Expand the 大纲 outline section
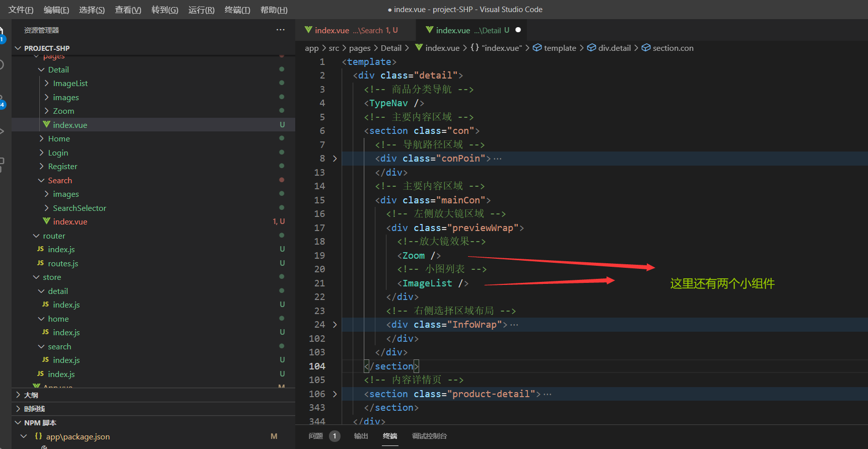The image size is (868, 449). [x=18, y=395]
